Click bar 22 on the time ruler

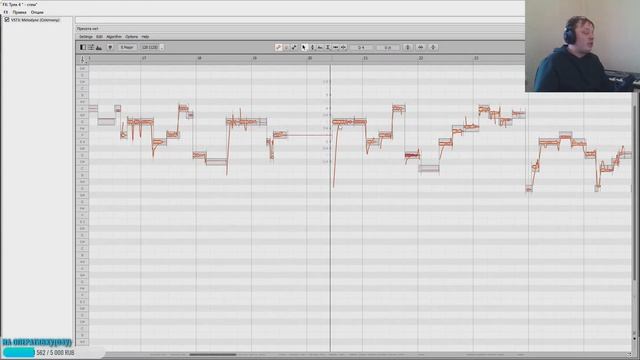[421, 58]
